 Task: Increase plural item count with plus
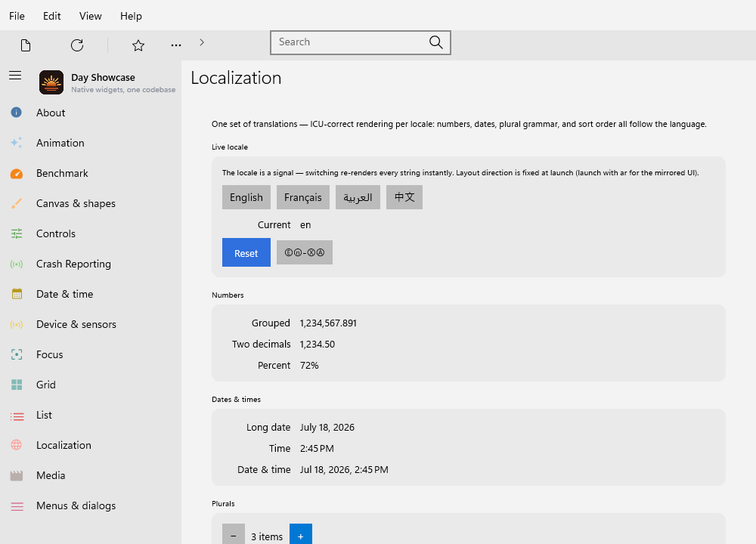pos(301,534)
